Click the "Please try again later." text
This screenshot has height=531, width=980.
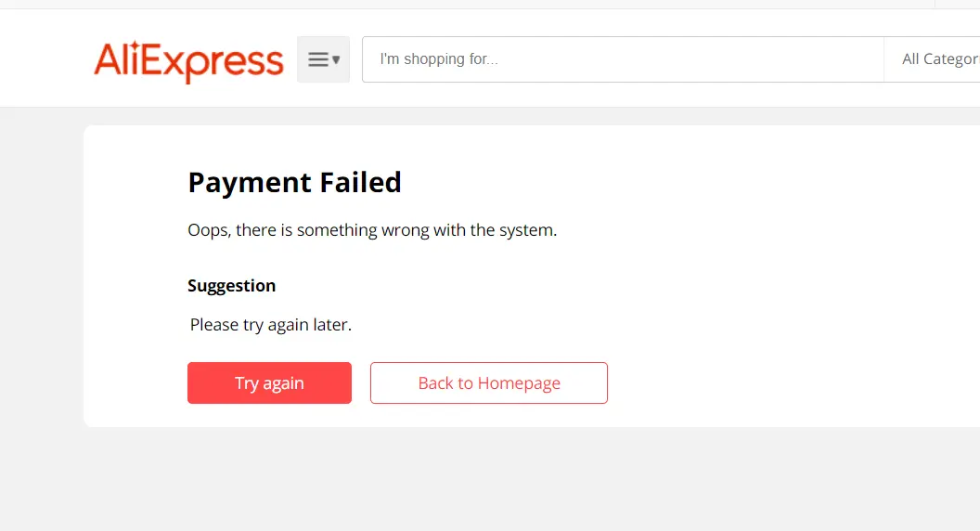[x=271, y=325]
